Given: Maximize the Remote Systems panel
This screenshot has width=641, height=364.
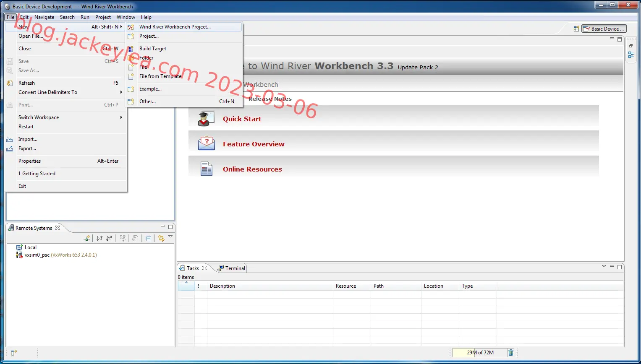Looking at the screenshot, I should (170, 227).
